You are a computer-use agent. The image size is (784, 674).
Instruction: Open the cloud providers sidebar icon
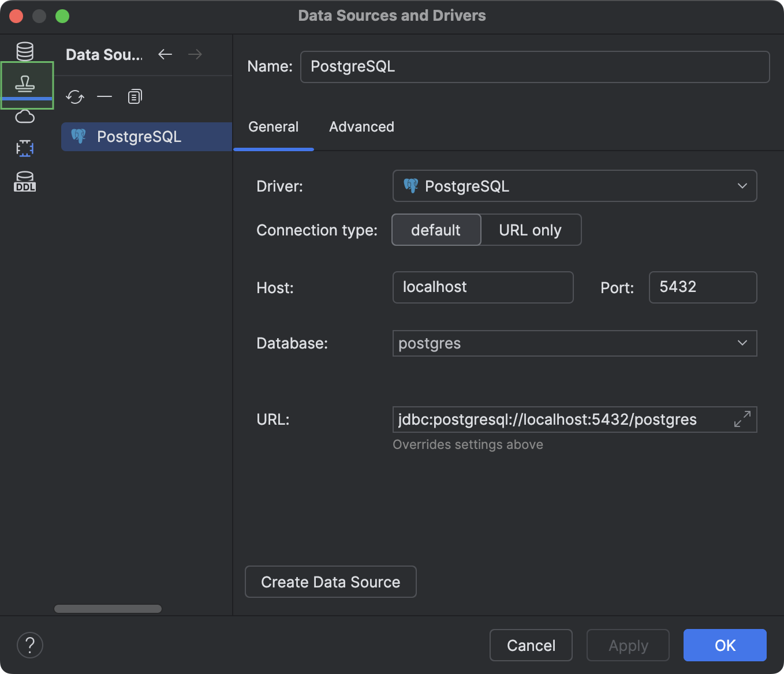pos(25,117)
